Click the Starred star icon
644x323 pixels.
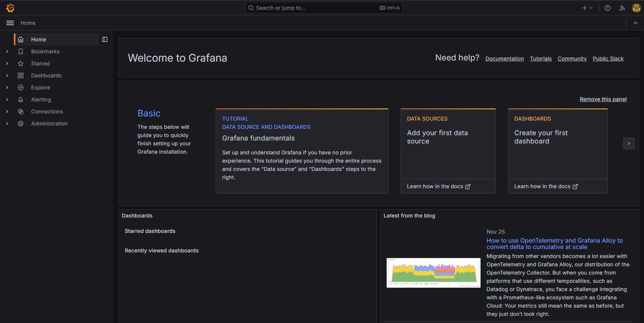click(21, 63)
